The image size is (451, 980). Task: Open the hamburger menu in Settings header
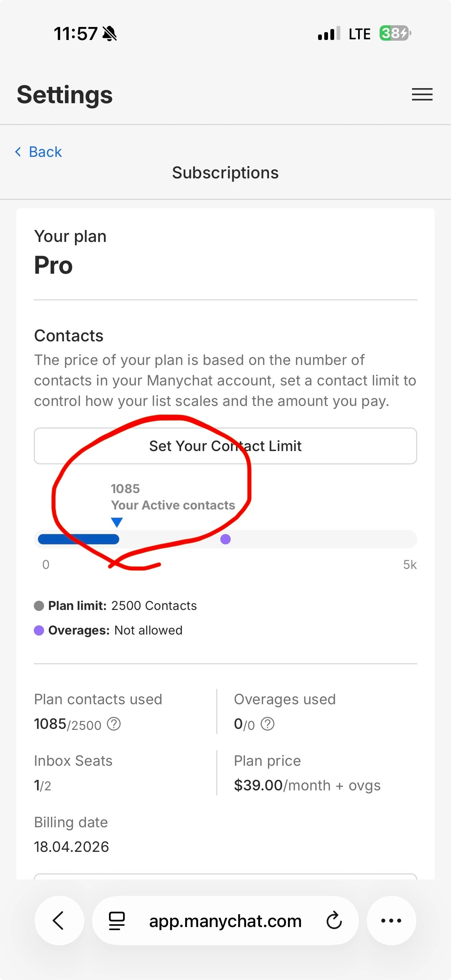[422, 94]
